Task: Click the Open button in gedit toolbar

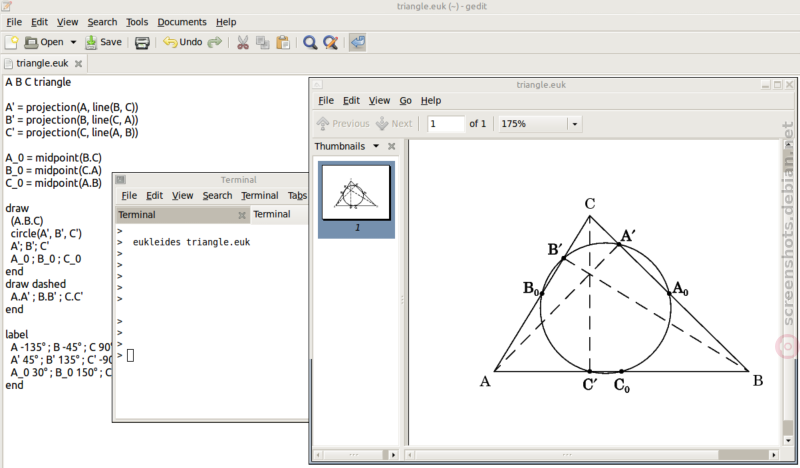Action: click(44, 42)
